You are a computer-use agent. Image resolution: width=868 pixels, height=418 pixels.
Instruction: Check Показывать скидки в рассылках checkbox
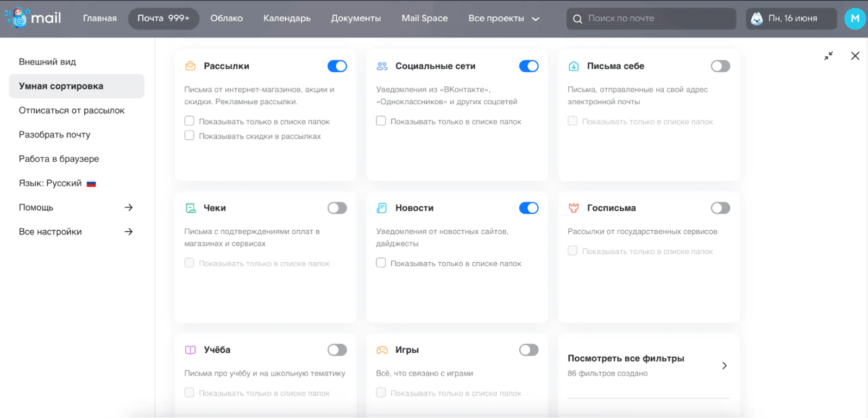point(190,136)
